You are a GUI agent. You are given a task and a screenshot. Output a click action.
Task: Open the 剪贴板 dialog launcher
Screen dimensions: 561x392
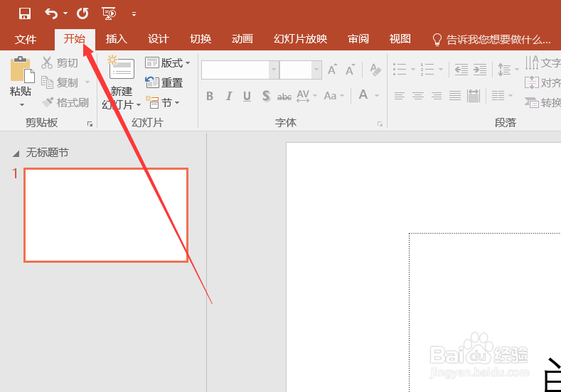pyautogui.click(x=90, y=124)
